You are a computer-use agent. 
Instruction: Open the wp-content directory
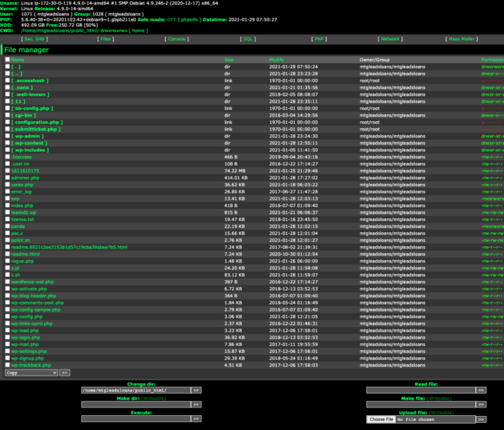coord(29,144)
